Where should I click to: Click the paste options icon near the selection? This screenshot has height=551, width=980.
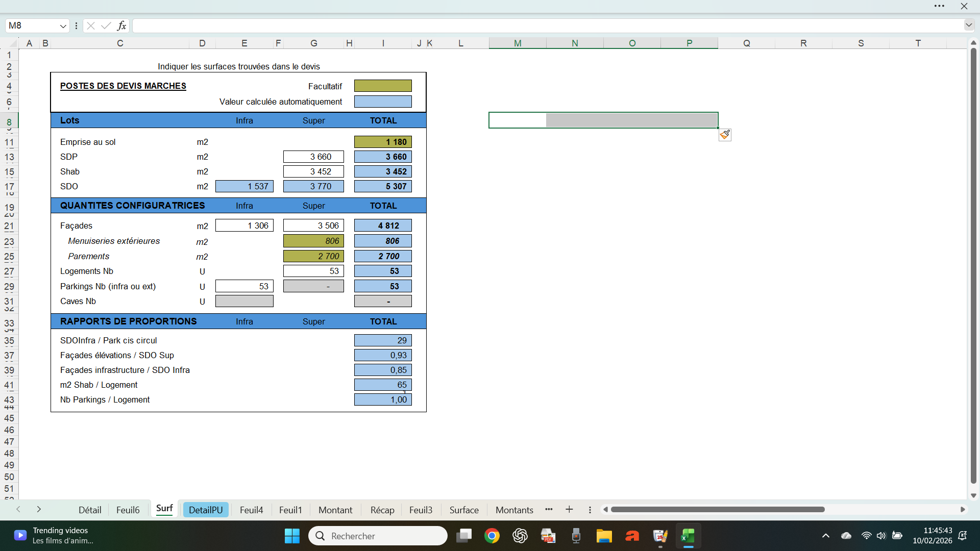point(725,135)
